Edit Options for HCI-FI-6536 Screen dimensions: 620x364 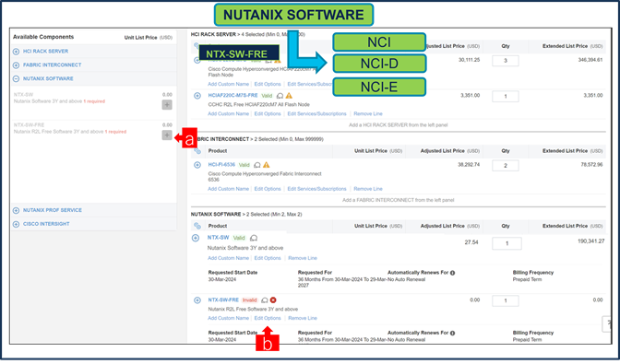coord(268,189)
